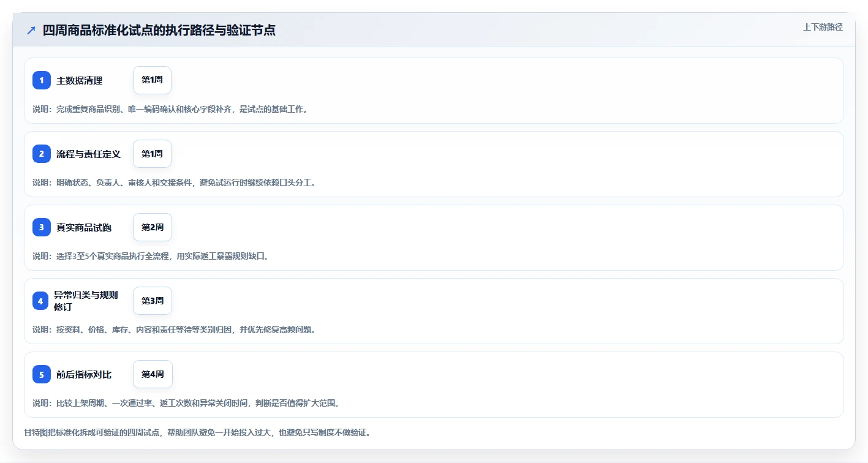This screenshot has width=868, height=463.
Task: Select the step title 流程与责任定义
Action: point(89,154)
